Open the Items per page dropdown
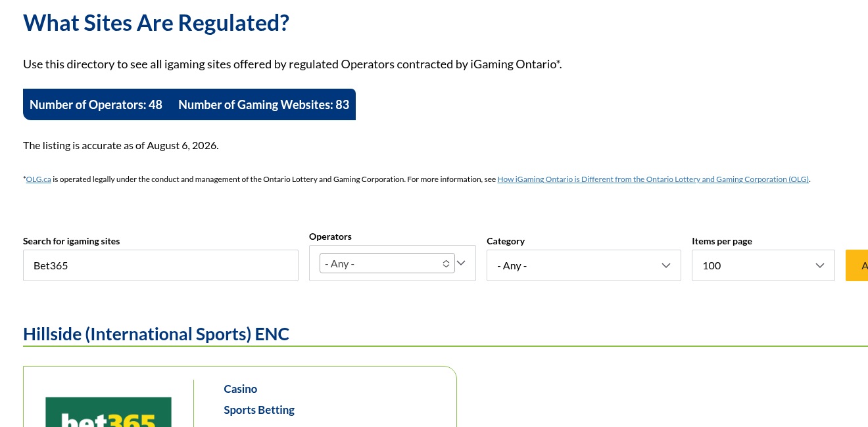 coord(763,265)
